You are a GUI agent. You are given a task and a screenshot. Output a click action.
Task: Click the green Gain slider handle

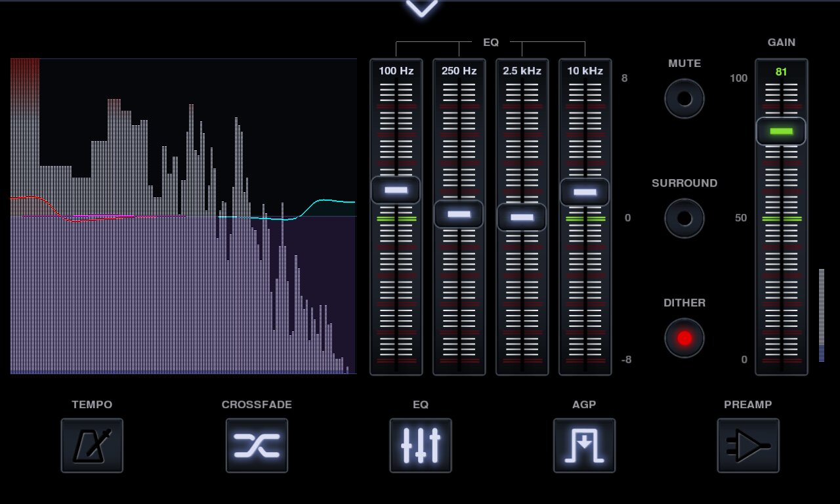tap(781, 131)
